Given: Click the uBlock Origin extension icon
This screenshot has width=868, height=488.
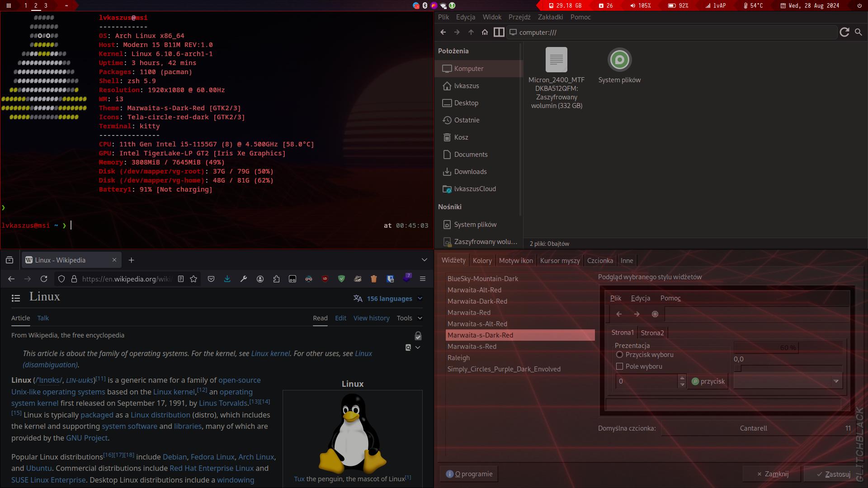Looking at the screenshot, I should tap(325, 279).
